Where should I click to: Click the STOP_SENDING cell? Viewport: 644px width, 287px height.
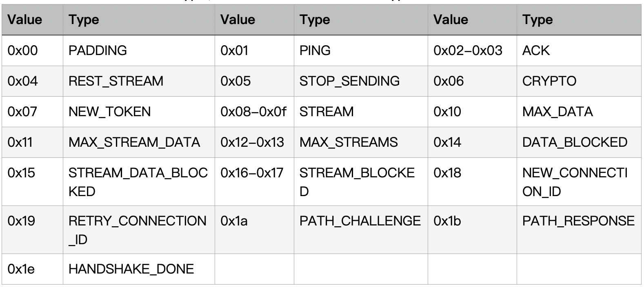pos(361,81)
